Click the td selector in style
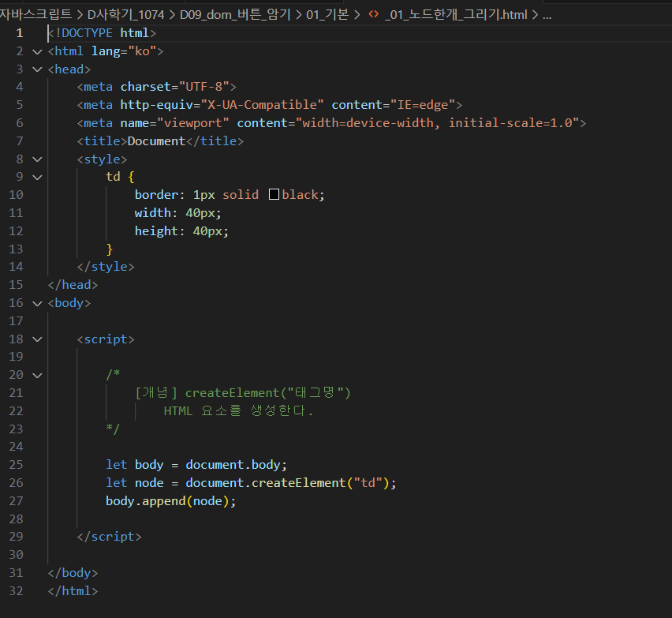This screenshot has width=672, height=618. pyautogui.click(x=113, y=177)
